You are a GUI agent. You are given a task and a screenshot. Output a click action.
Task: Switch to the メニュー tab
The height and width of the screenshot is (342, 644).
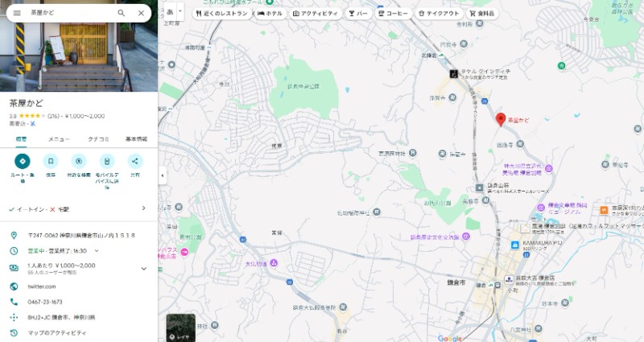coord(59,139)
